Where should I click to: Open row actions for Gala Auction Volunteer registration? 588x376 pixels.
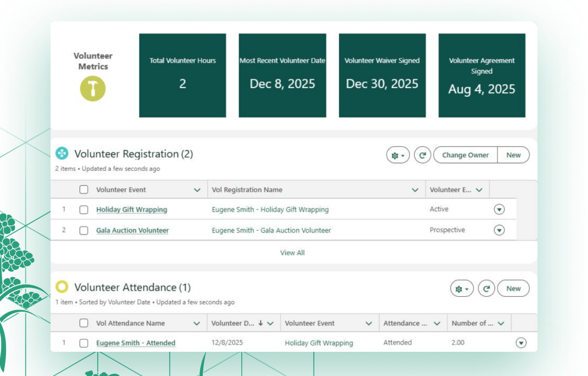click(x=499, y=230)
